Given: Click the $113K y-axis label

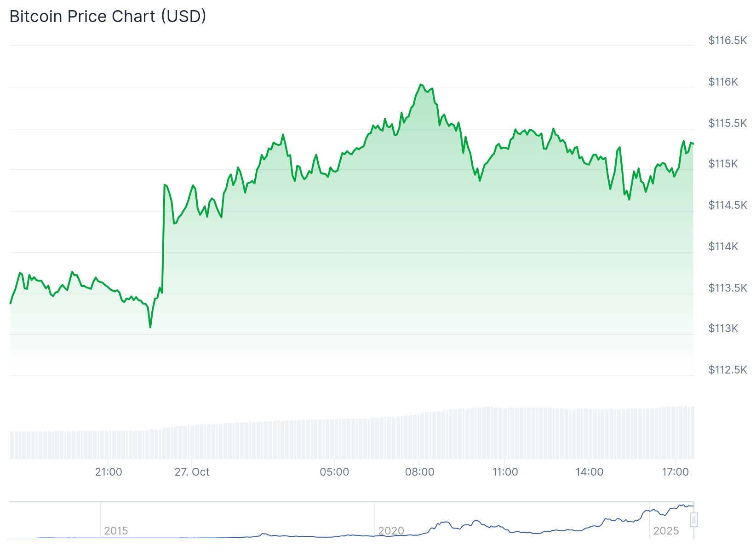Looking at the screenshot, I should click(723, 328).
